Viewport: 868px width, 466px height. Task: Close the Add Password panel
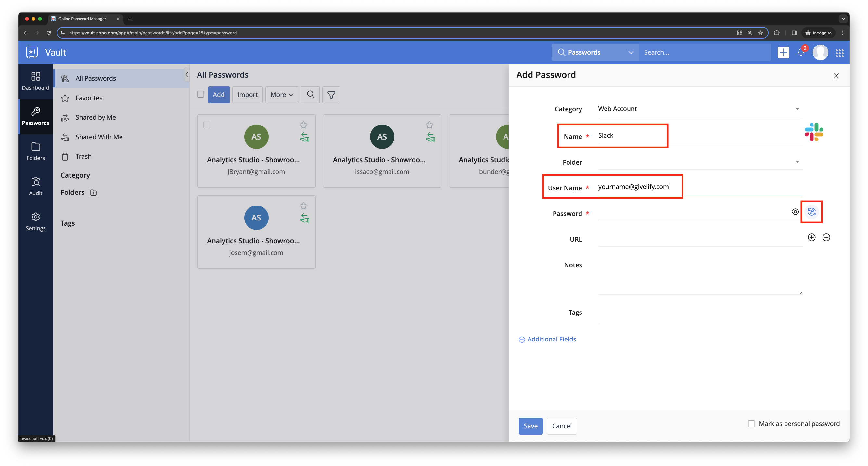pos(836,76)
